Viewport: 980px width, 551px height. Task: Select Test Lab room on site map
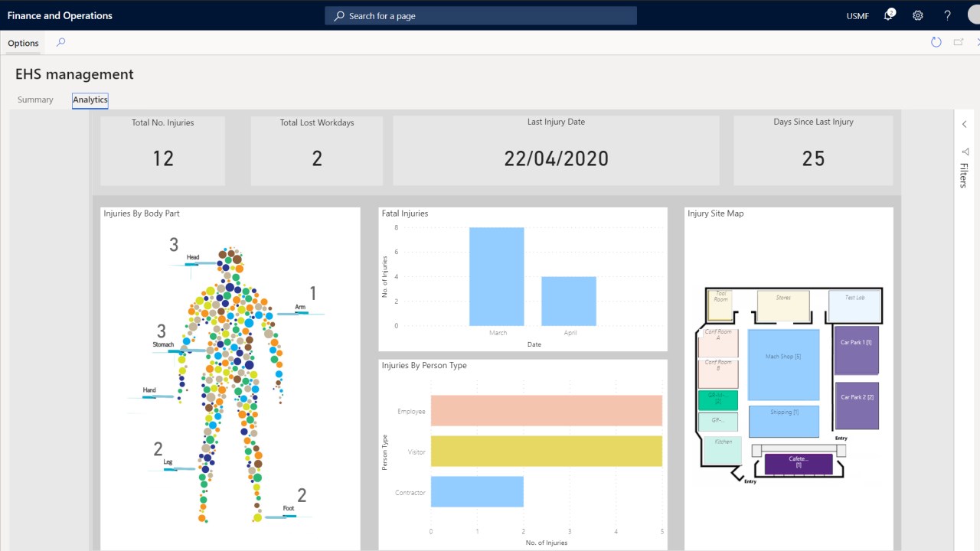(854, 306)
